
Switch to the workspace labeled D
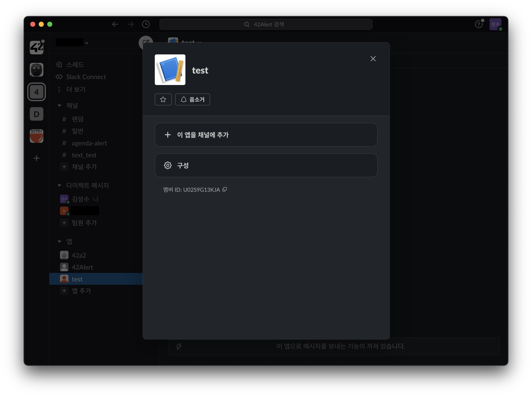click(x=37, y=114)
